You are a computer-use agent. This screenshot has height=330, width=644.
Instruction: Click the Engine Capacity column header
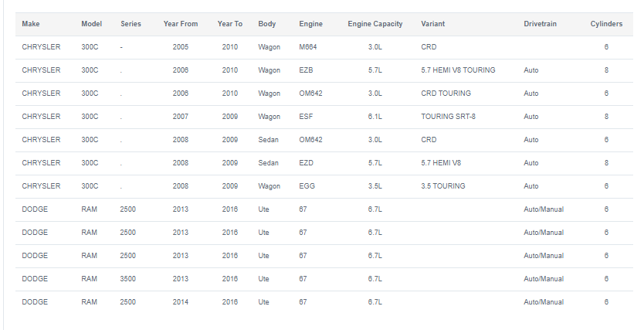click(x=375, y=24)
